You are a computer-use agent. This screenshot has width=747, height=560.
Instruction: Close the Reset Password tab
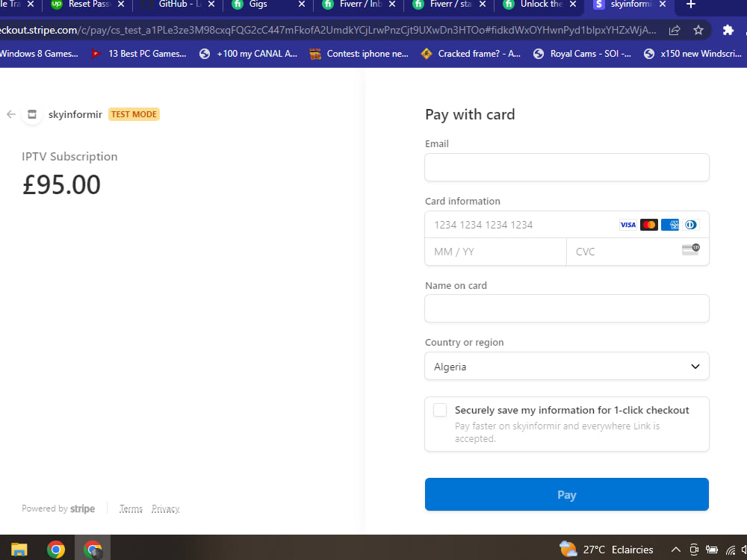point(121,4)
